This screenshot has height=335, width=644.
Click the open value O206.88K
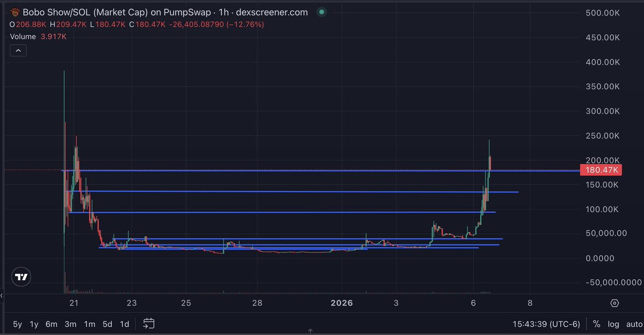pyautogui.click(x=28, y=25)
